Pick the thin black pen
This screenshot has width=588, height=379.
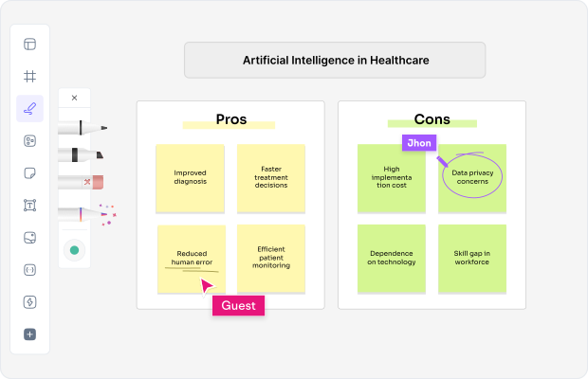pos(83,128)
